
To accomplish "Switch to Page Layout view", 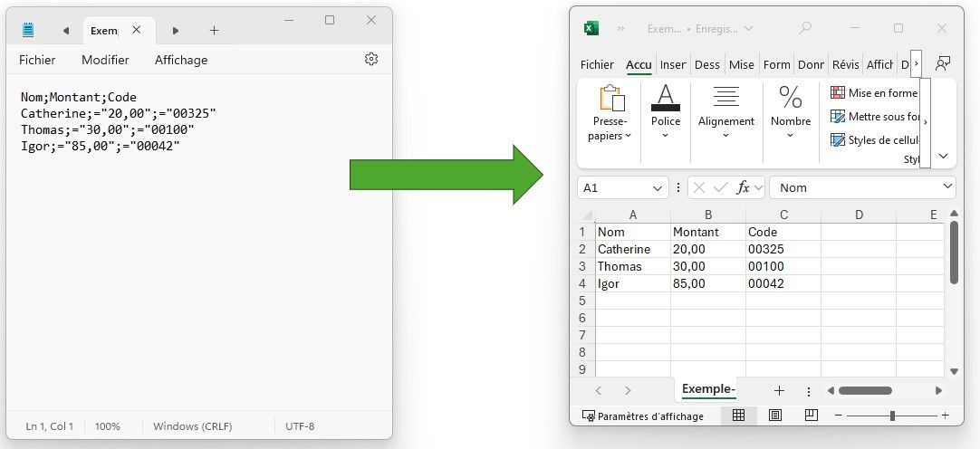I will [774, 416].
